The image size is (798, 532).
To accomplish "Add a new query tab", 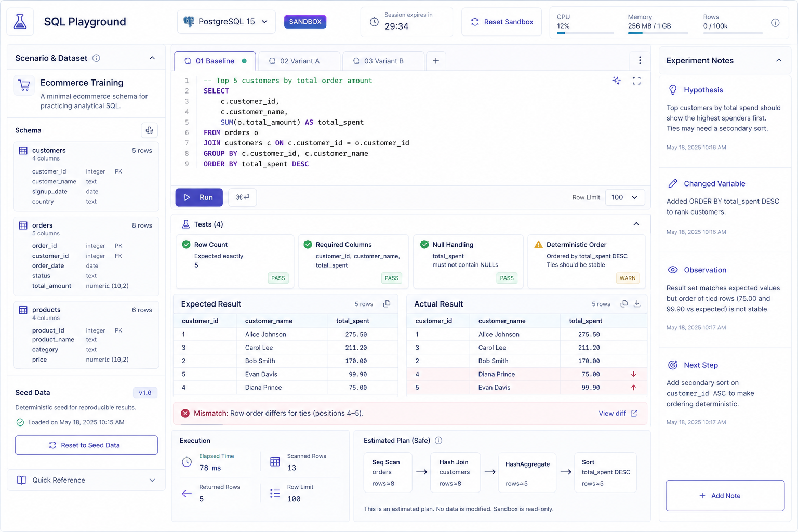I will pyautogui.click(x=436, y=61).
